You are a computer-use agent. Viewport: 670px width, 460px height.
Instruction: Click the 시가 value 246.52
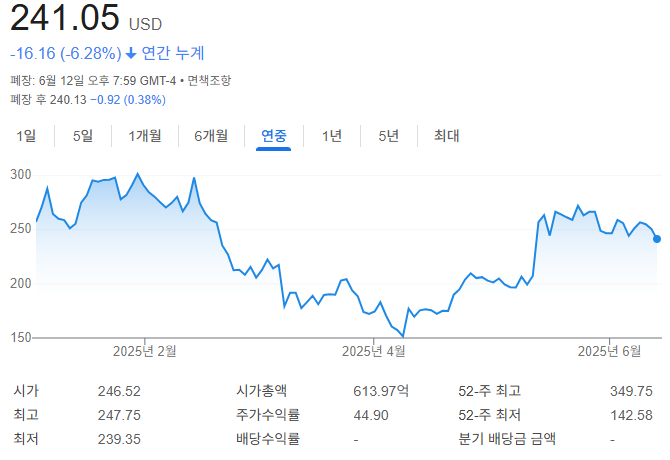(x=119, y=391)
